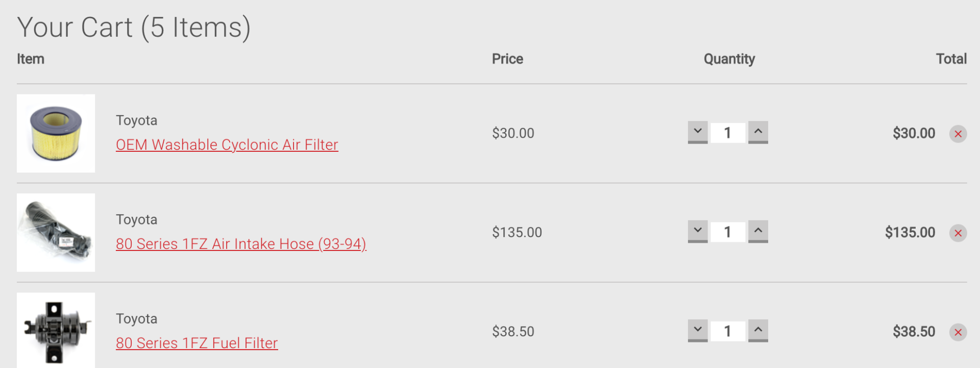The height and width of the screenshot is (368, 980).
Task: Remove the 80 Series Air Intake Hose item
Action: click(x=958, y=233)
